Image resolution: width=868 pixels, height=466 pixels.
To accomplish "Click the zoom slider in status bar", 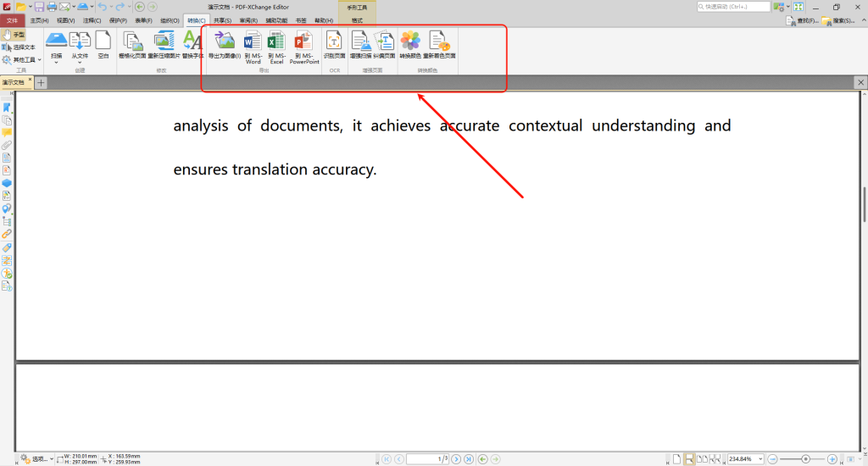I will (804, 458).
